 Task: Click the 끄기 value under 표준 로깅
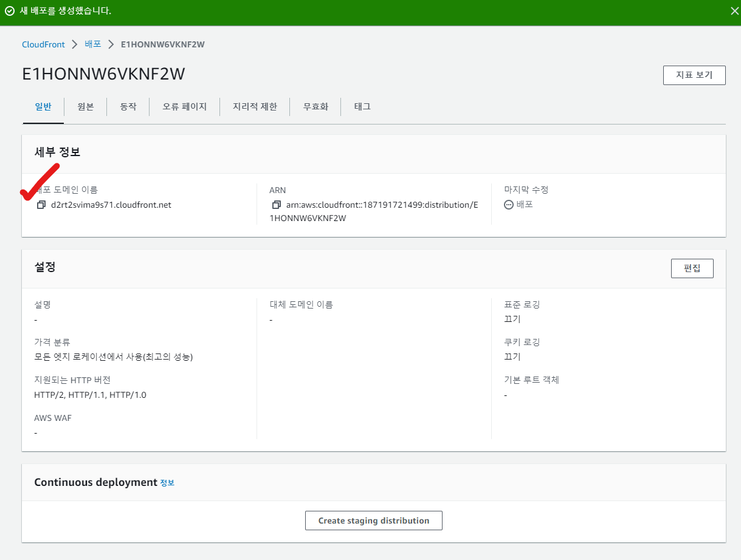pos(512,319)
